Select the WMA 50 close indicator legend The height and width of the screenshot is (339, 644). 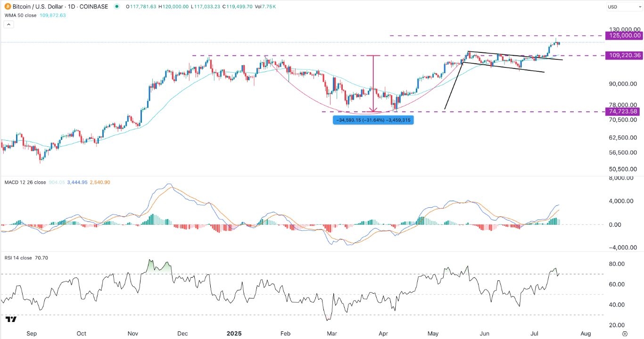click(20, 15)
